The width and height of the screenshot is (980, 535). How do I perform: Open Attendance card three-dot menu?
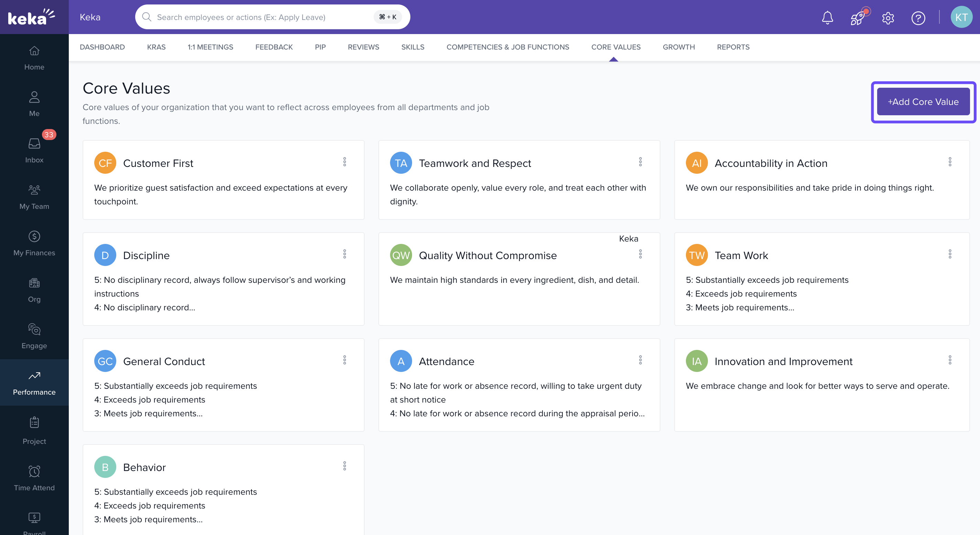pos(640,360)
